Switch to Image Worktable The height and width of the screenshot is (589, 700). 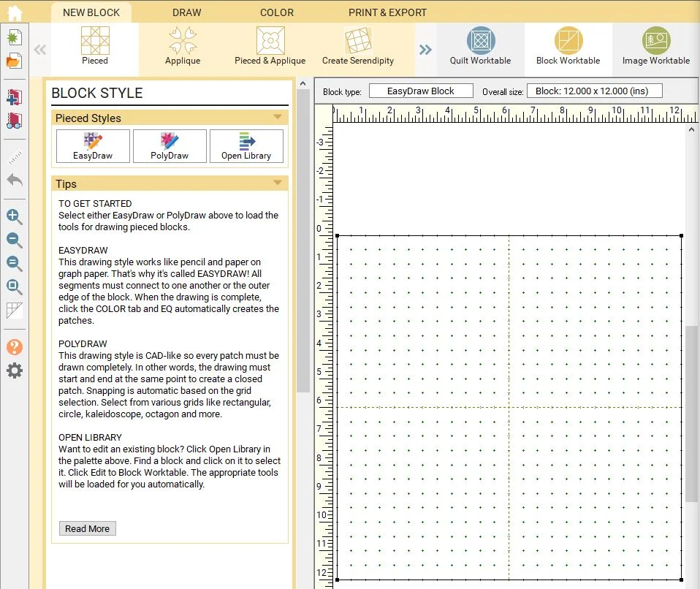(656, 46)
